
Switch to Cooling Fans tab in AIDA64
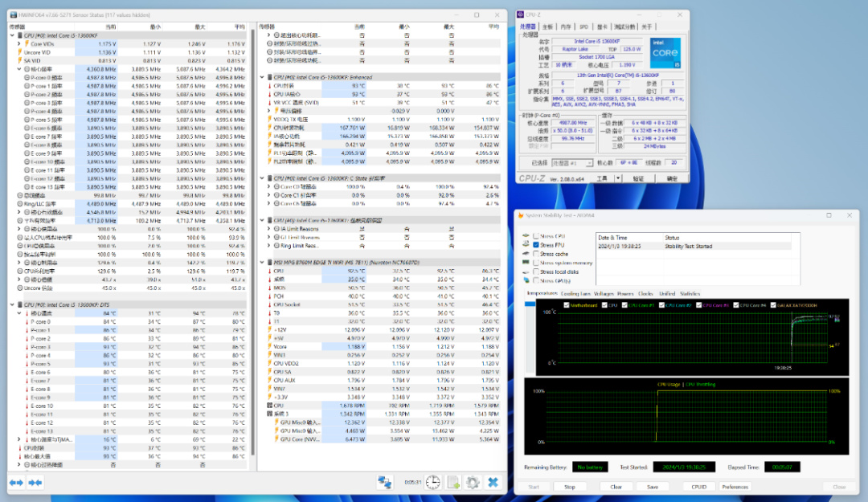575,294
